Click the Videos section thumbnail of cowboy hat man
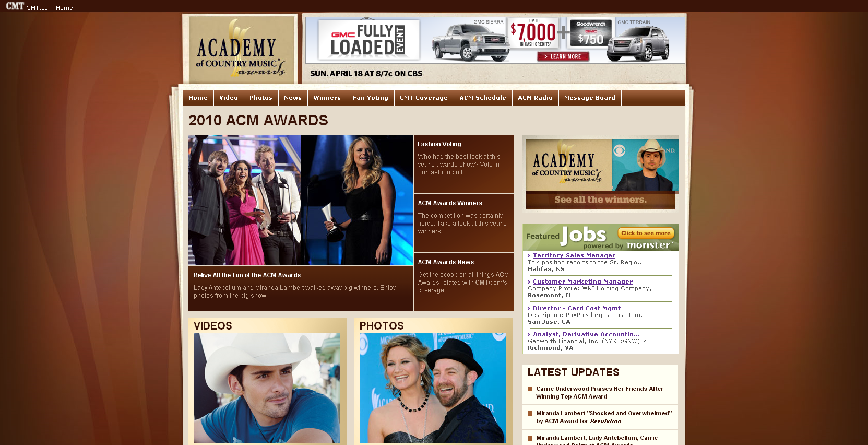Image resolution: width=868 pixels, height=445 pixels. pos(266,388)
